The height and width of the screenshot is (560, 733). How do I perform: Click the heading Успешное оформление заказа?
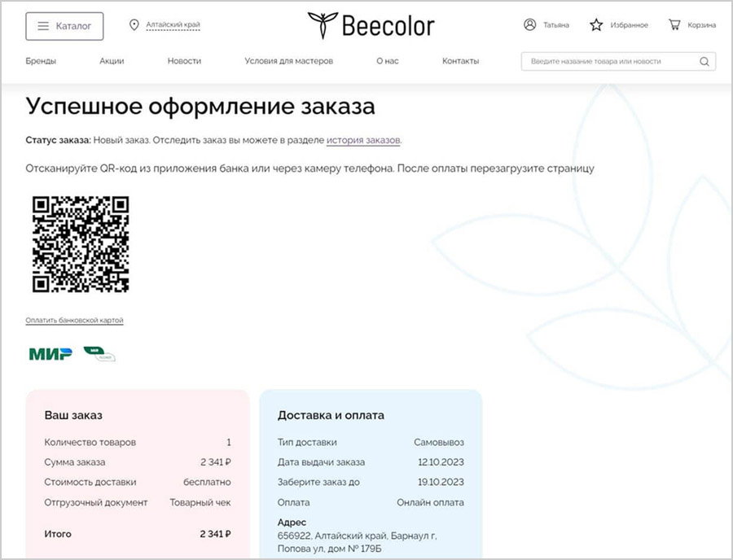coord(200,106)
